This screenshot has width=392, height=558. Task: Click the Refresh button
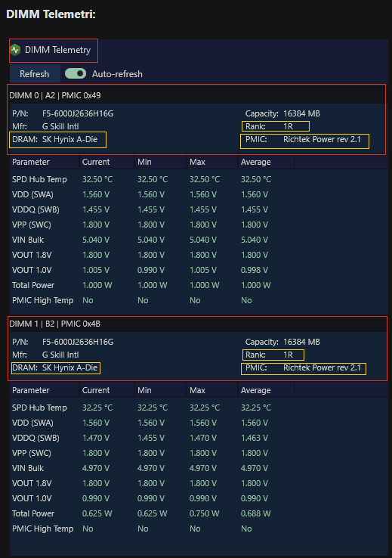coord(35,74)
